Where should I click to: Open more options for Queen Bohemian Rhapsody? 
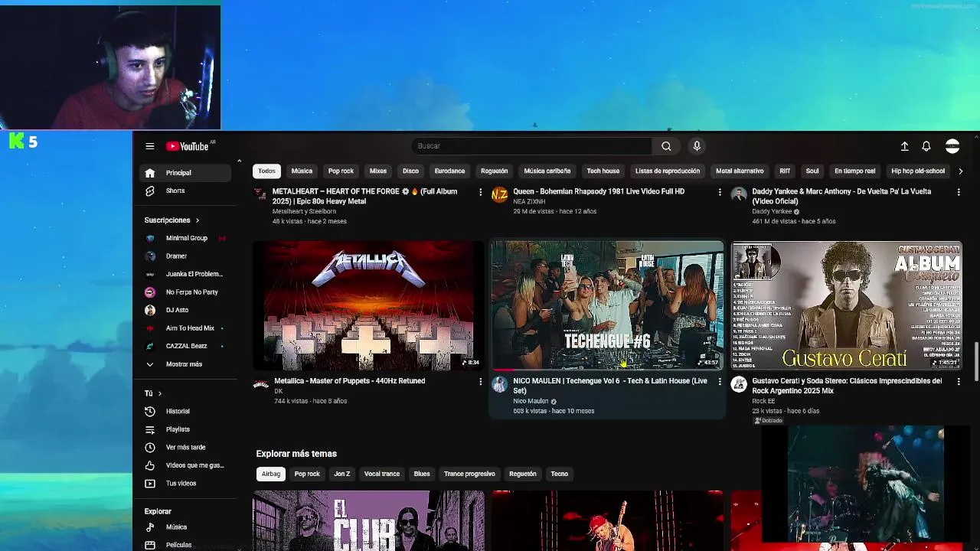pos(720,192)
